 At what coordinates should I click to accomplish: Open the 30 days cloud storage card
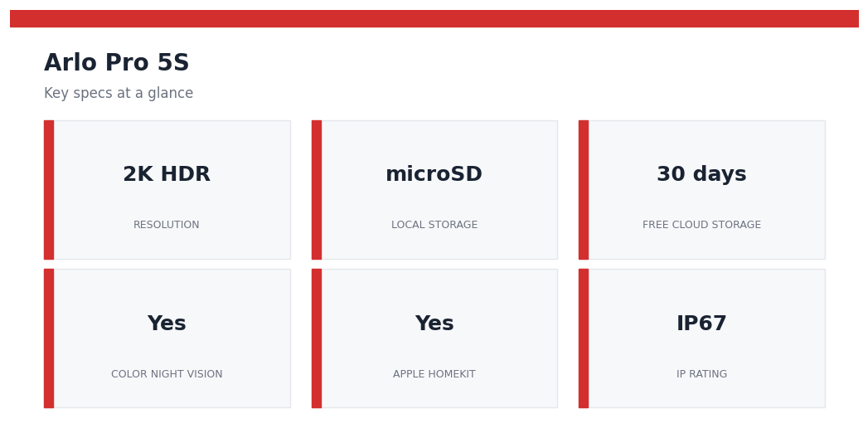pos(702,190)
